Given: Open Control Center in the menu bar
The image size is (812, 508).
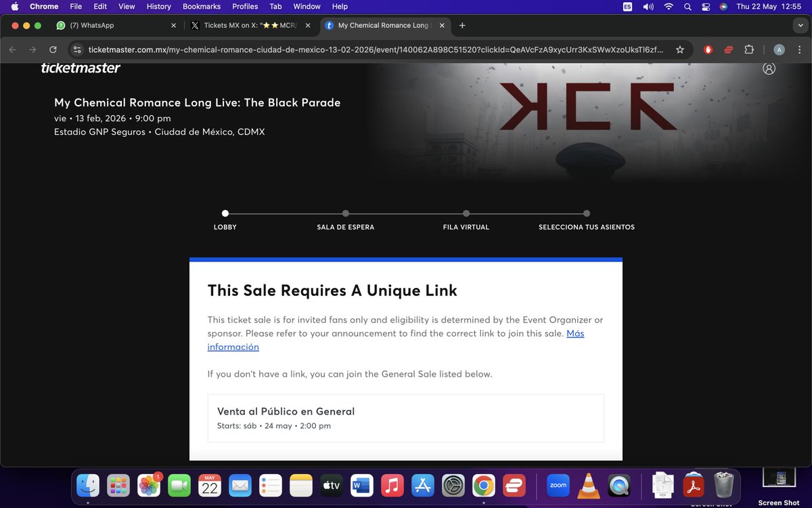Looking at the screenshot, I should [705, 6].
